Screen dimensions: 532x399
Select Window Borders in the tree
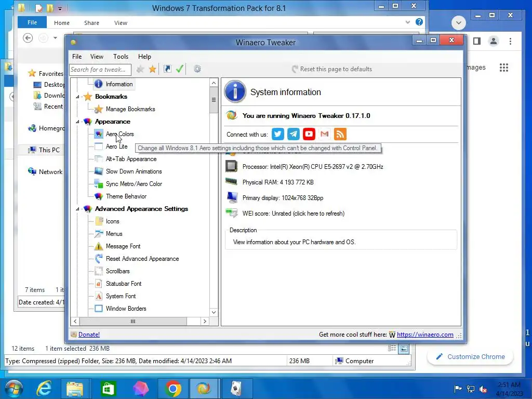point(126,309)
